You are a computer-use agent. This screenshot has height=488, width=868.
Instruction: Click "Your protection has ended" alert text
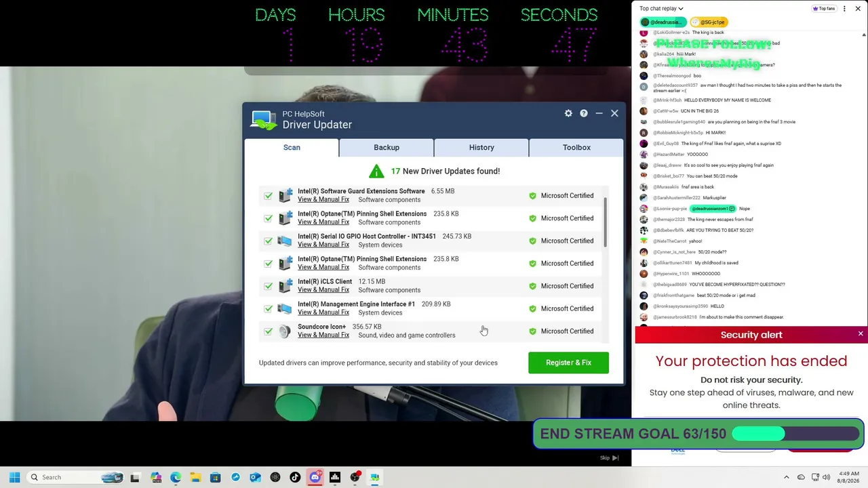[x=751, y=361]
